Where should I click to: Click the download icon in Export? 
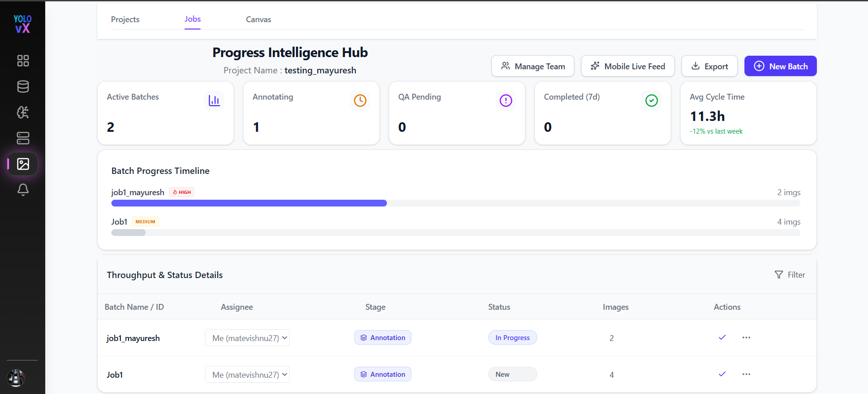click(x=696, y=66)
